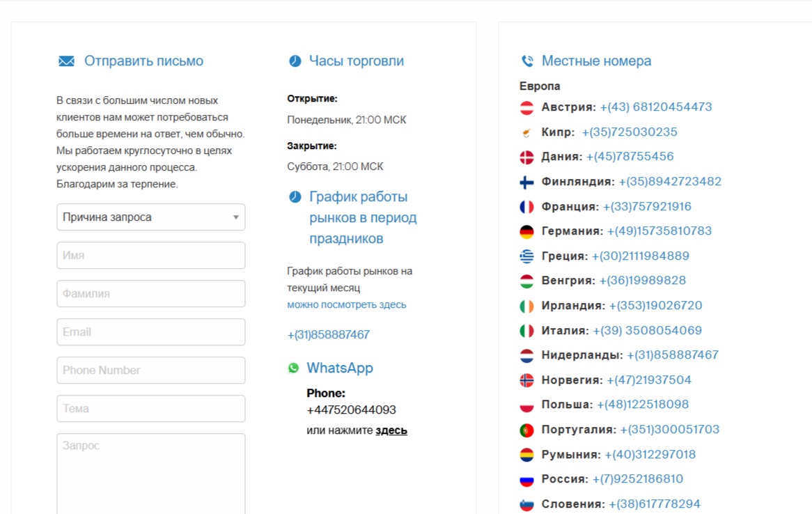Click the clock icon beside "График работы рынков"

pyautogui.click(x=295, y=196)
